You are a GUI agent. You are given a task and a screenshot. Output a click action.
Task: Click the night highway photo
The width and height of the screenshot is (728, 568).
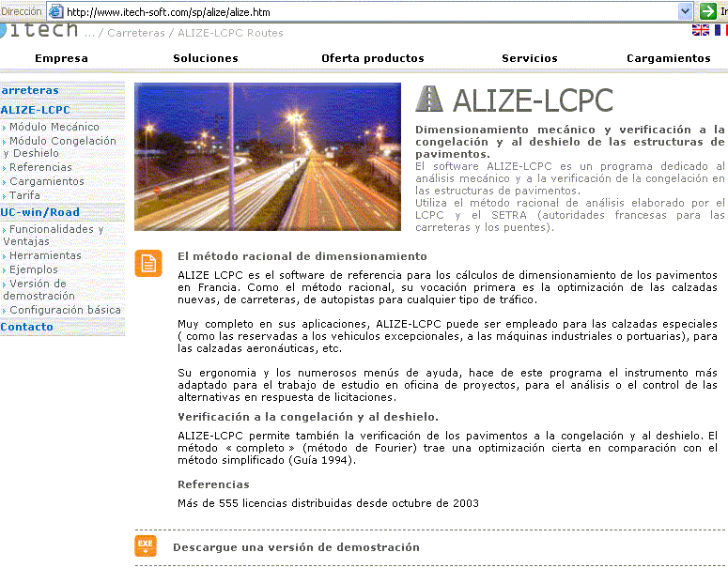[x=268, y=157]
